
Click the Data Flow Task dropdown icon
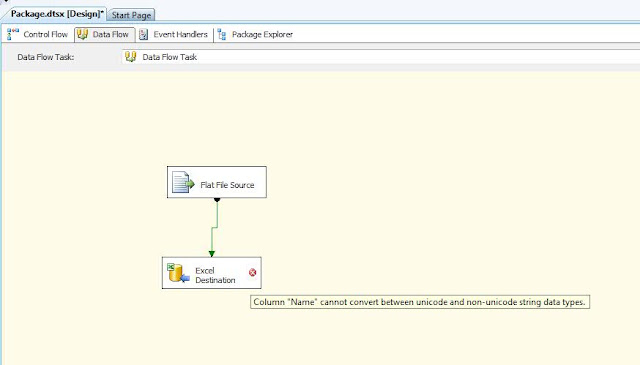click(131, 57)
